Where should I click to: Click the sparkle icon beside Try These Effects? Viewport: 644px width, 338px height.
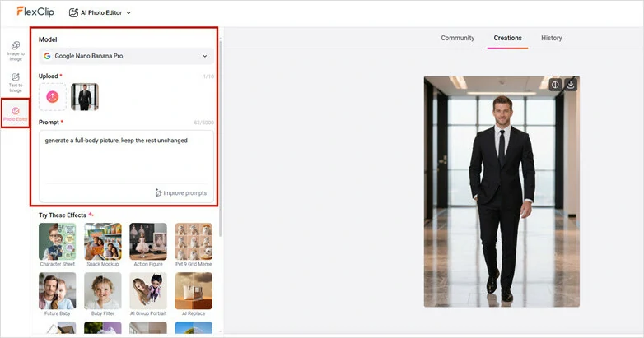[x=91, y=215]
